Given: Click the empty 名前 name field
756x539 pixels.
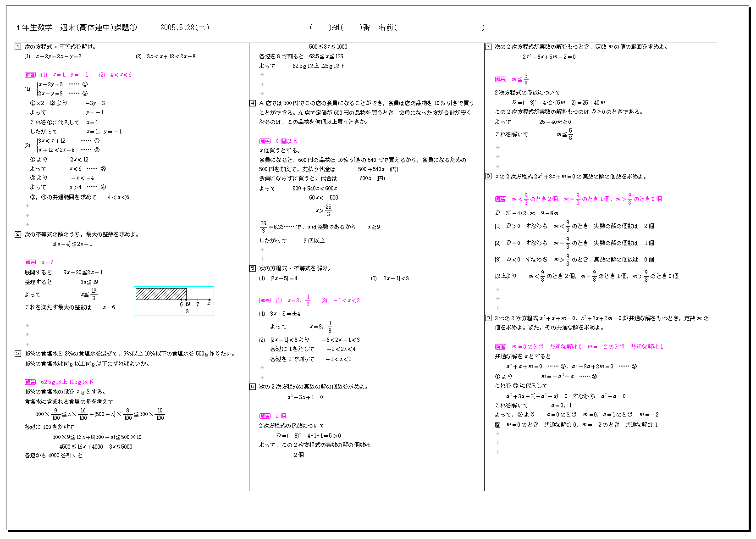Looking at the screenshot, I should tap(439, 28).
